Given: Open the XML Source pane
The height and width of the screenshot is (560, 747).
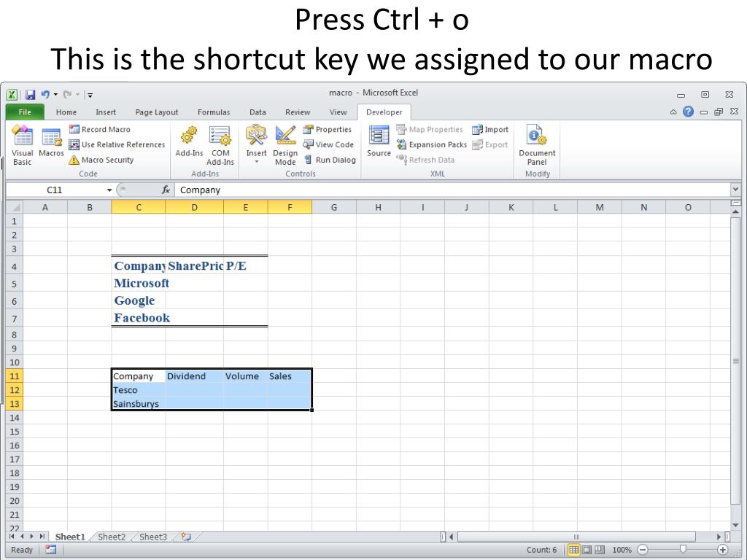Looking at the screenshot, I should [x=379, y=141].
